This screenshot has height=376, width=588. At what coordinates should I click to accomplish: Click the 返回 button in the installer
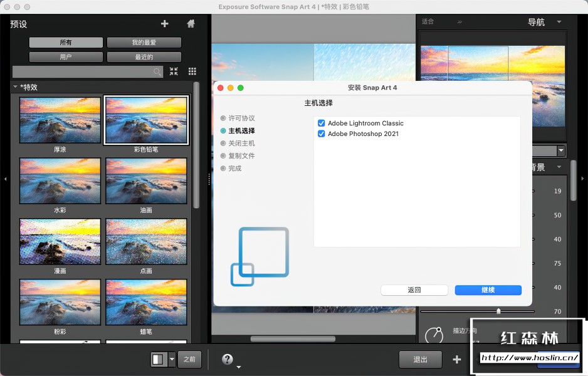(414, 290)
